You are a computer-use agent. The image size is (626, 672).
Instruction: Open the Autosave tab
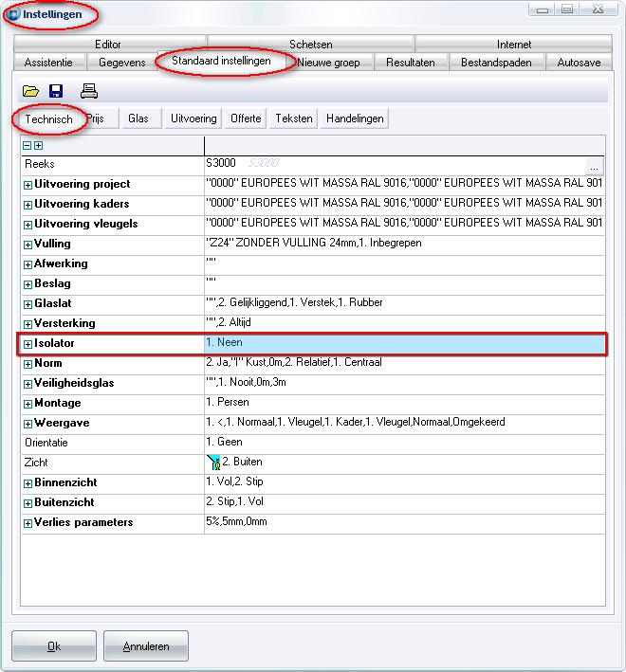coord(579,63)
